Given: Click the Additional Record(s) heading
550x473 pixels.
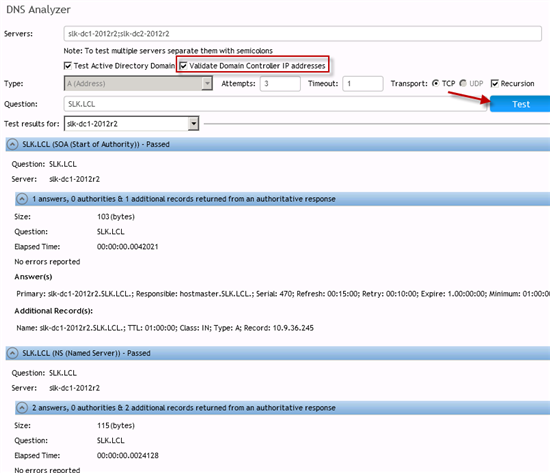Looking at the screenshot, I should 54,311.
